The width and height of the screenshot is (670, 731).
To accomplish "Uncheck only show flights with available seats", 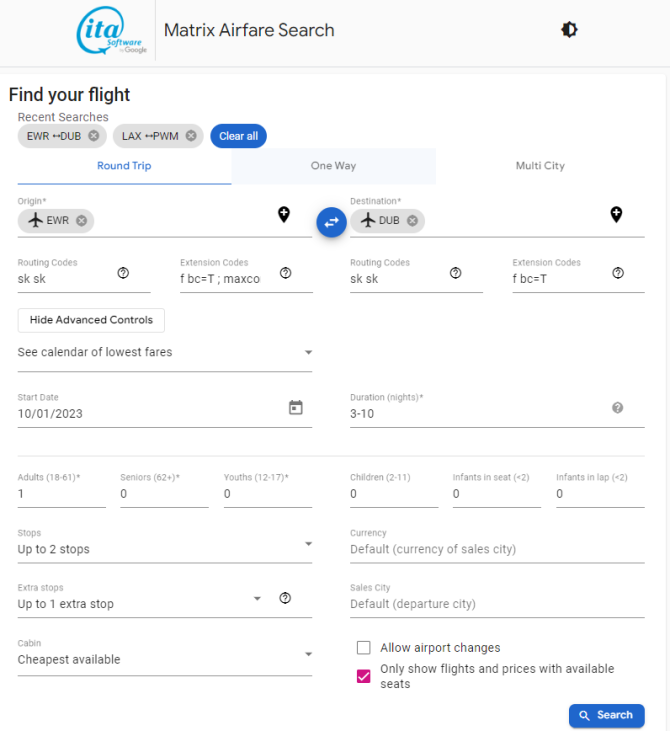I will click(x=364, y=676).
